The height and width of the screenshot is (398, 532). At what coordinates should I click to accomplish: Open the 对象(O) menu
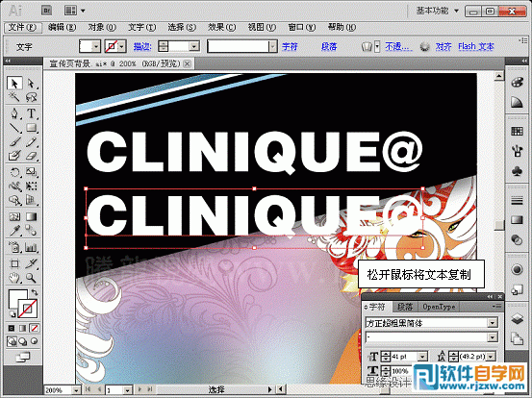coord(102,27)
